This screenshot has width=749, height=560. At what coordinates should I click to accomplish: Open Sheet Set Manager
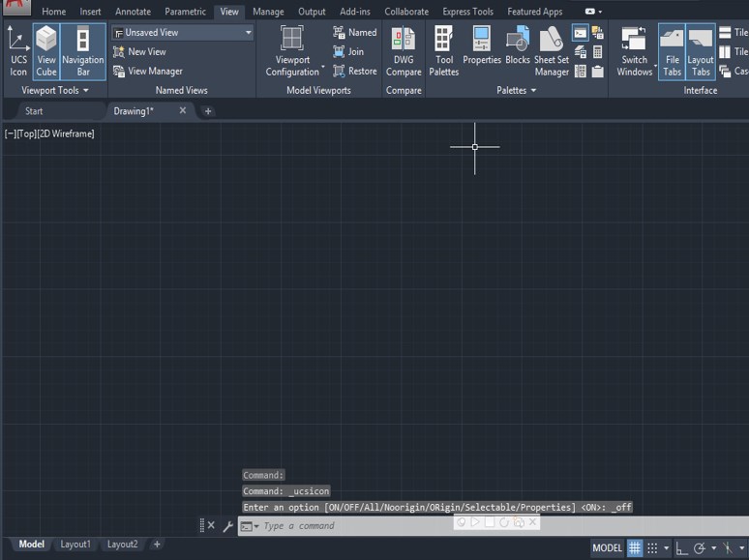click(552, 51)
